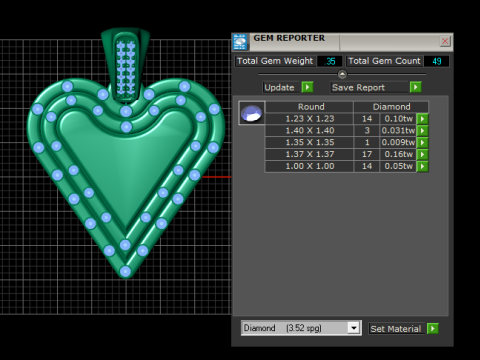Click the 0.031tw weight cell
The height and width of the screenshot is (360, 480).
click(x=398, y=131)
